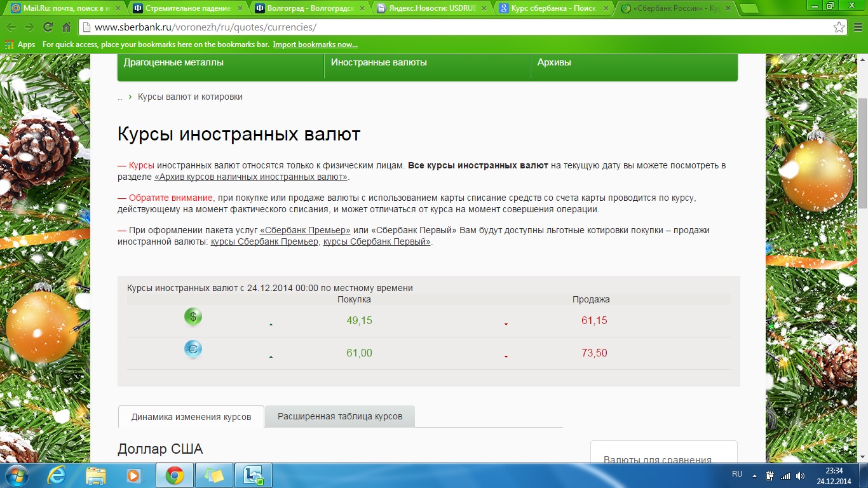Viewport: 868px width, 488px height.
Task: Open the Chrome menu hamburger icon
Action: pyautogui.click(x=857, y=27)
